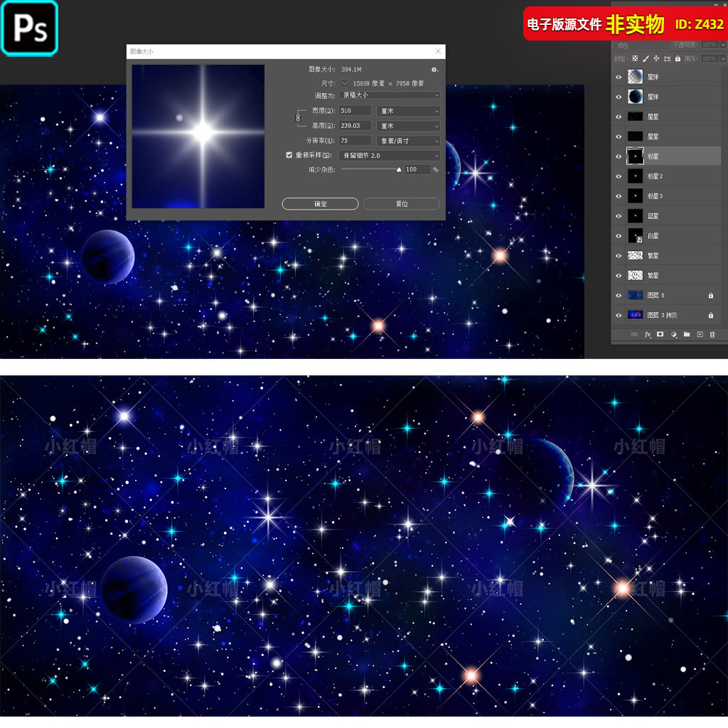Click the lock position move icon

[656, 58]
